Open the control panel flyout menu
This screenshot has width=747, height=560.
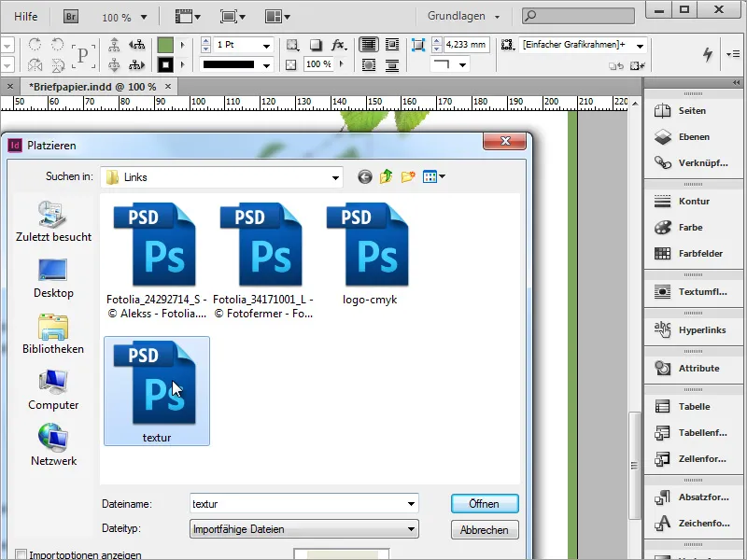(x=733, y=54)
